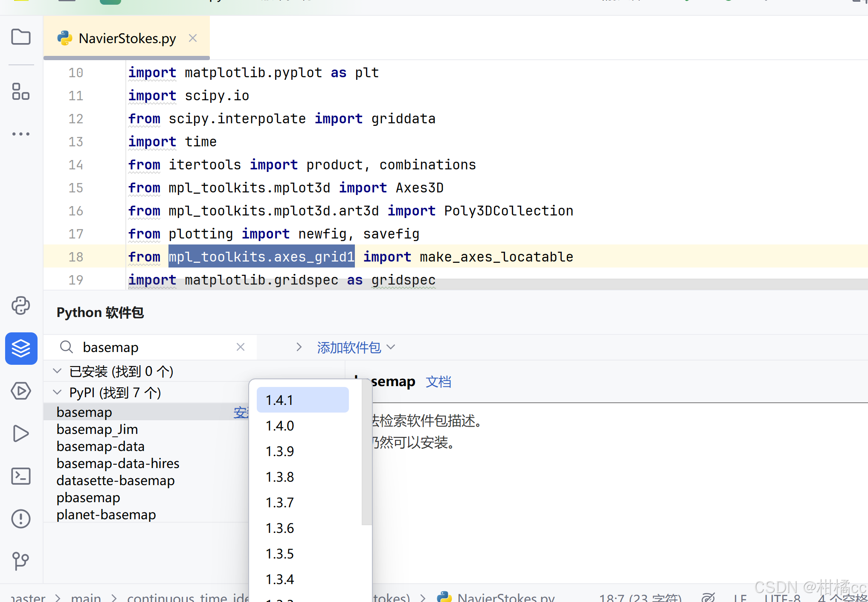
Task: Open the Terminal panel
Action: (x=20, y=476)
